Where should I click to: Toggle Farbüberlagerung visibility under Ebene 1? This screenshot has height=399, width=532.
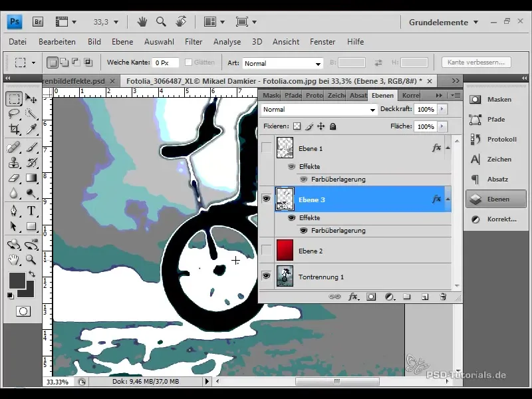click(x=304, y=180)
